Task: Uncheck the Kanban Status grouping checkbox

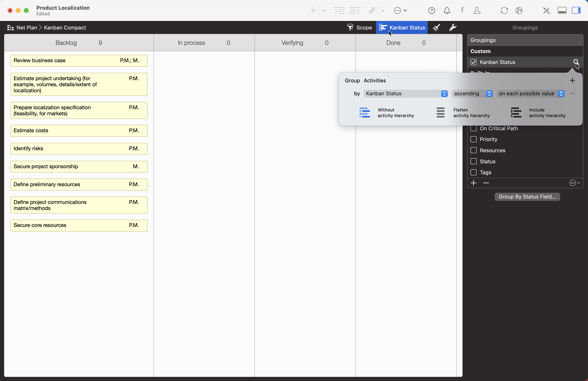Action: pyautogui.click(x=473, y=62)
